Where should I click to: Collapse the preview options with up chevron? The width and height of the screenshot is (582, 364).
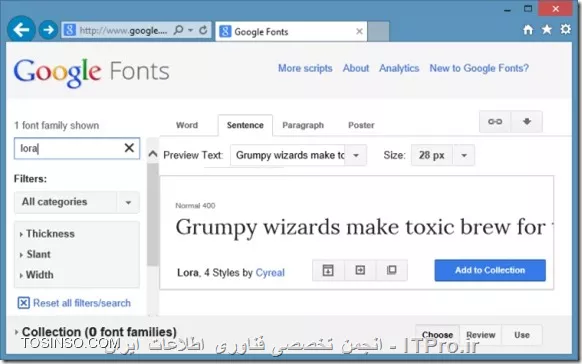(153, 154)
